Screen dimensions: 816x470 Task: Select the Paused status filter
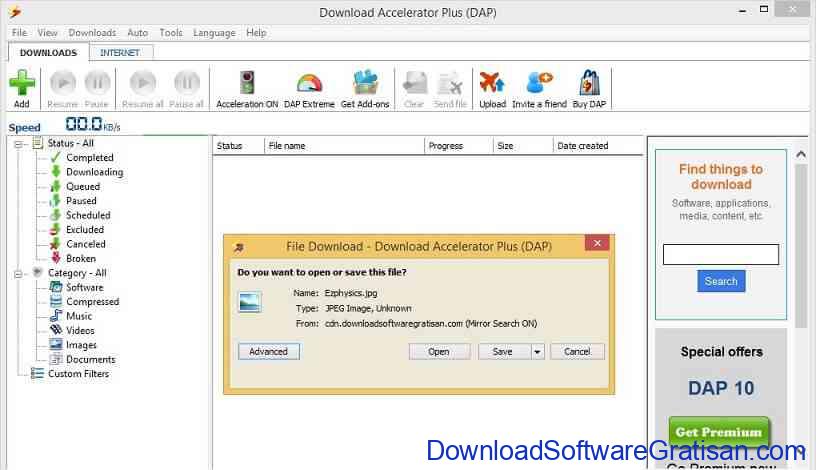81,200
